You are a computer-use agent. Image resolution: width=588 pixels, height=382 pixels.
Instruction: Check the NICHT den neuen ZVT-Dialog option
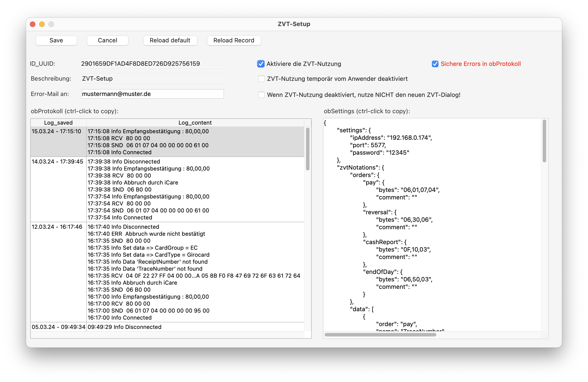[x=261, y=95]
